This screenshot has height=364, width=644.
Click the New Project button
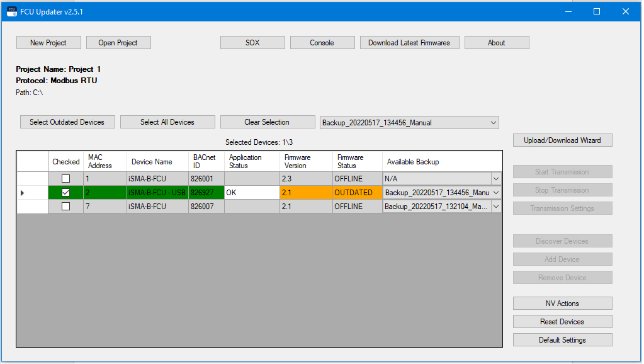point(48,43)
